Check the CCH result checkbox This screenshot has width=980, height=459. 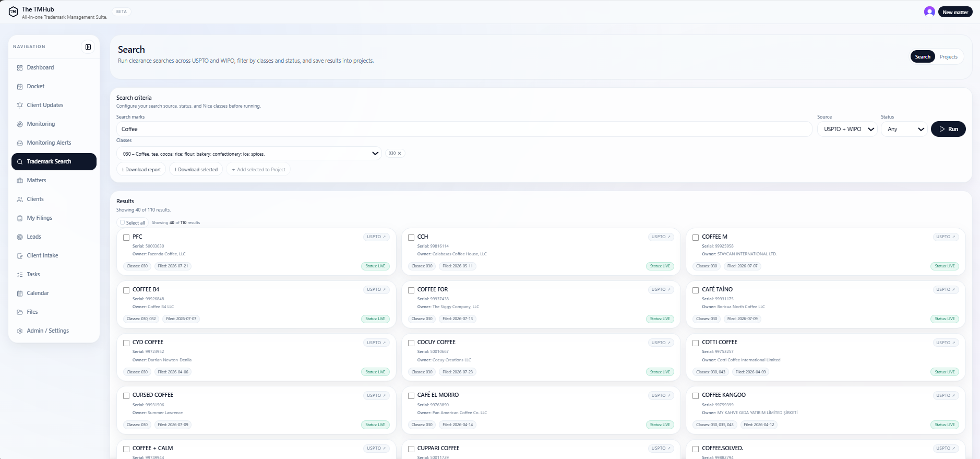pyautogui.click(x=411, y=238)
